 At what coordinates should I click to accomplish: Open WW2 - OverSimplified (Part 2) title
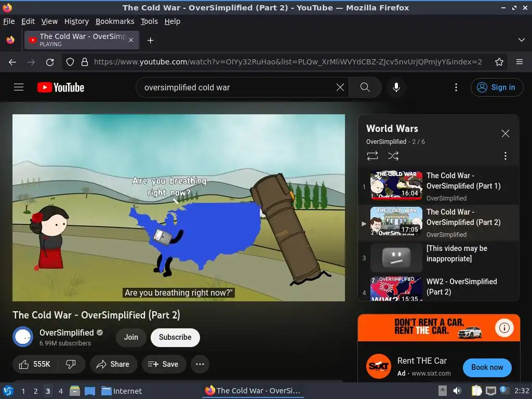461,286
